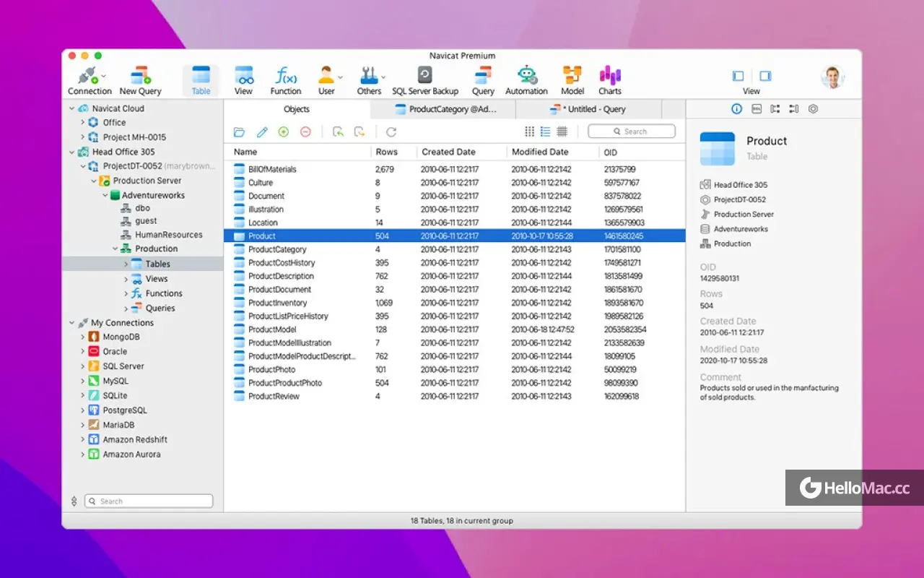The width and height of the screenshot is (924, 578).
Task: Click filter icon beside sidebar search
Action: click(x=74, y=501)
